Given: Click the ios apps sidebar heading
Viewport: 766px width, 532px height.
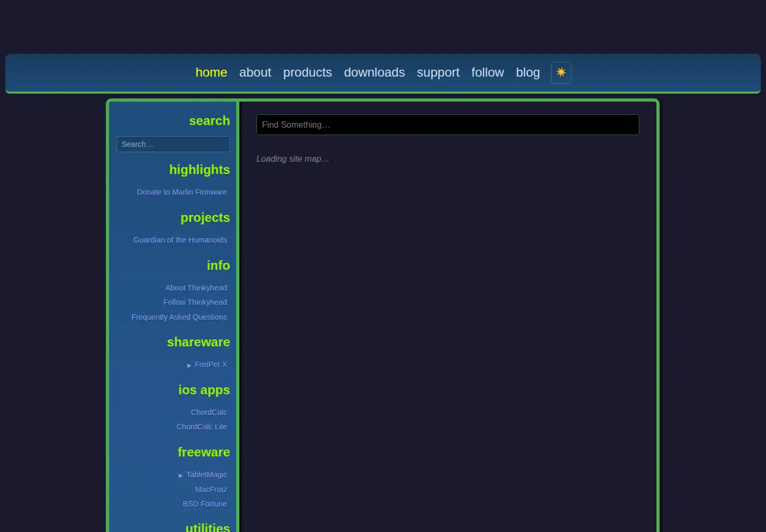Looking at the screenshot, I should pos(204,390).
